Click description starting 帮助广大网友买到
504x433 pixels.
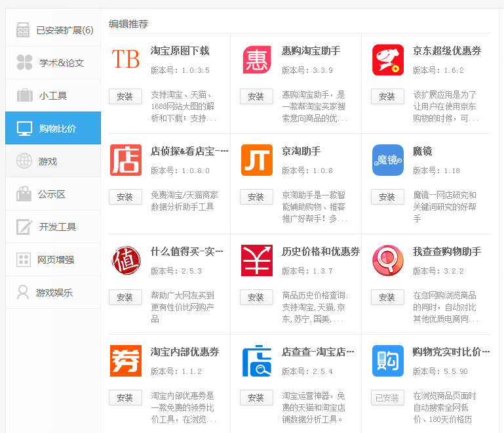(183, 307)
